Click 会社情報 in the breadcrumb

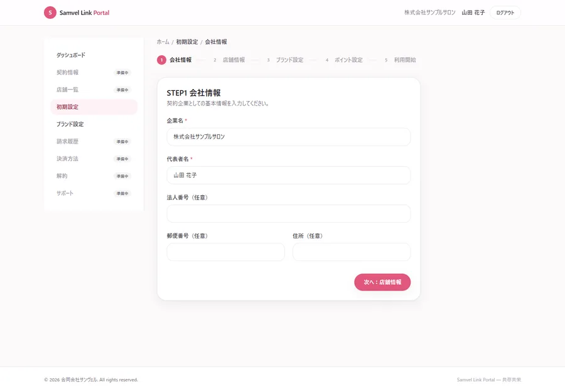(216, 42)
